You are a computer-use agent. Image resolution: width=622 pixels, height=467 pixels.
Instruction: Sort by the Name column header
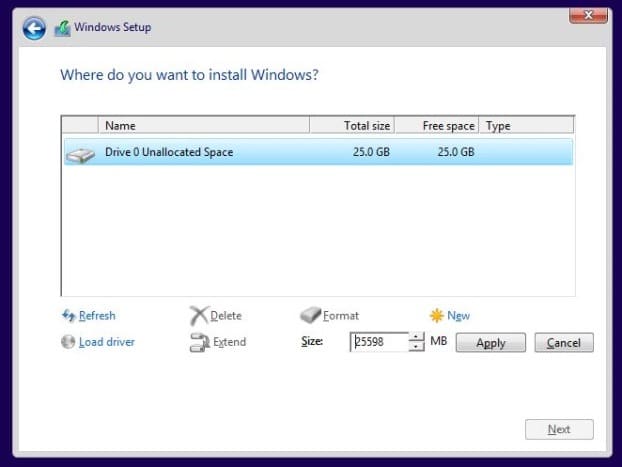click(x=203, y=126)
